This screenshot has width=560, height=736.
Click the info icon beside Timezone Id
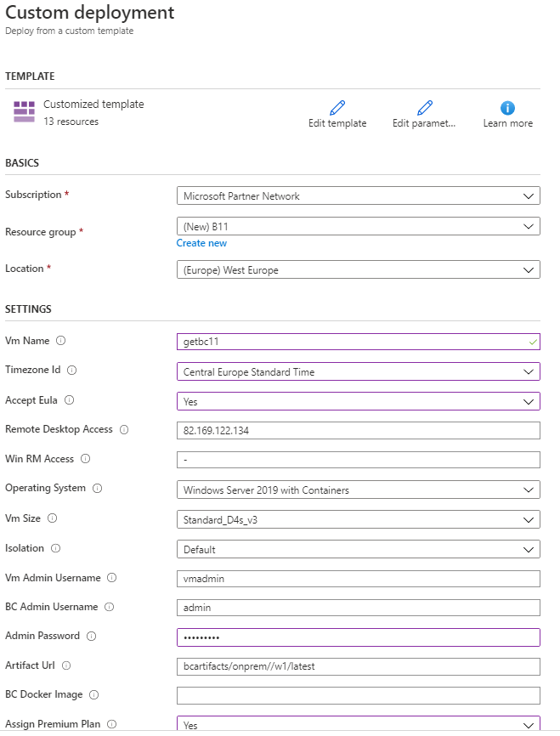71,370
